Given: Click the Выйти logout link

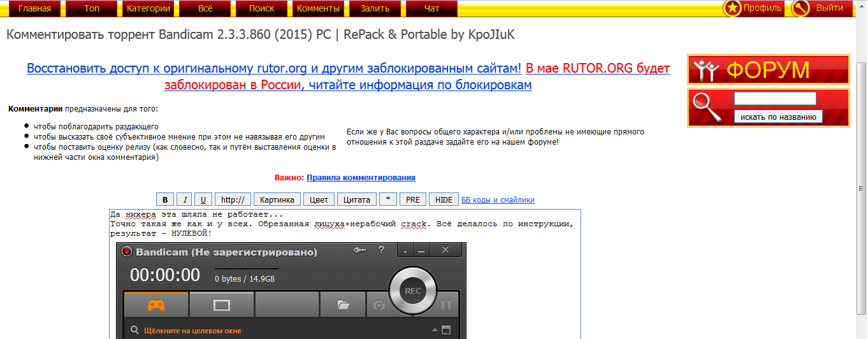Looking at the screenshot, I should click(x=830, y=8).
